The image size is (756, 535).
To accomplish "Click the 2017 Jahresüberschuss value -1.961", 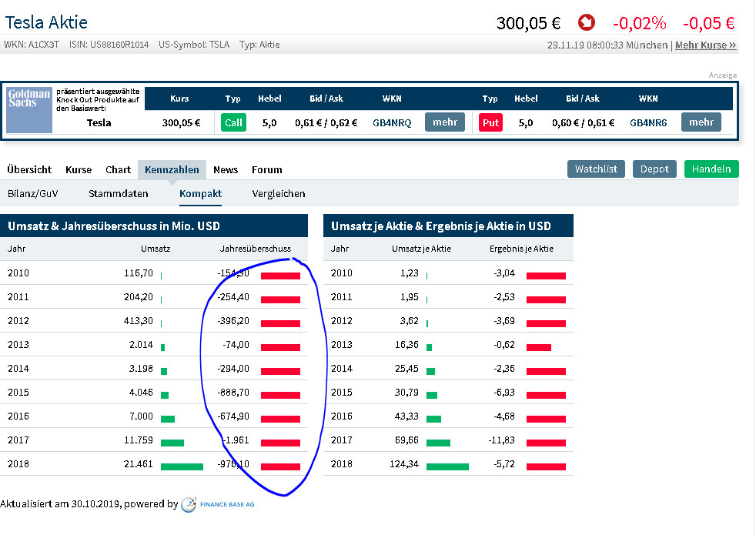I will [x=236, y=440].
